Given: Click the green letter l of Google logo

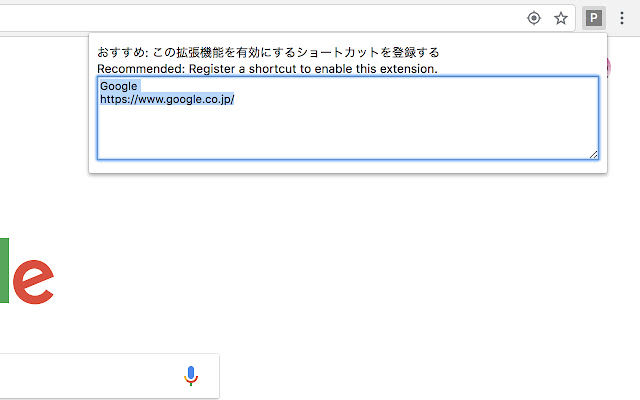Looking at the screenshot, I should tap(5, 270).
